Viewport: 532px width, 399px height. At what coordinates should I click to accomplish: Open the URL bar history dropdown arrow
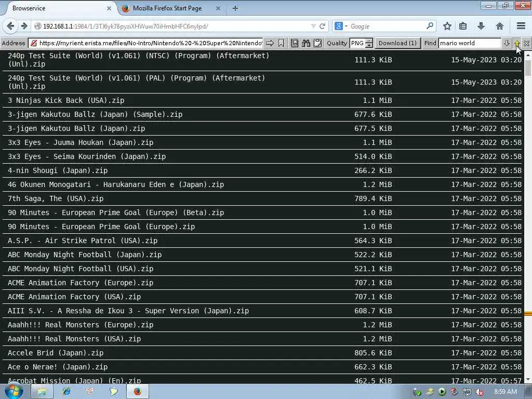313,26
